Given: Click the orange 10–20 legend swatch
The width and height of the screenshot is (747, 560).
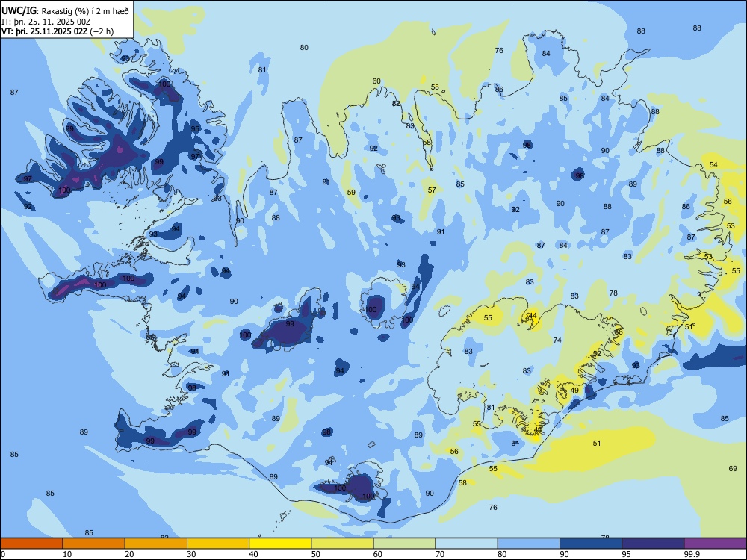Looking at the screenshot, I should click(94, 544).
